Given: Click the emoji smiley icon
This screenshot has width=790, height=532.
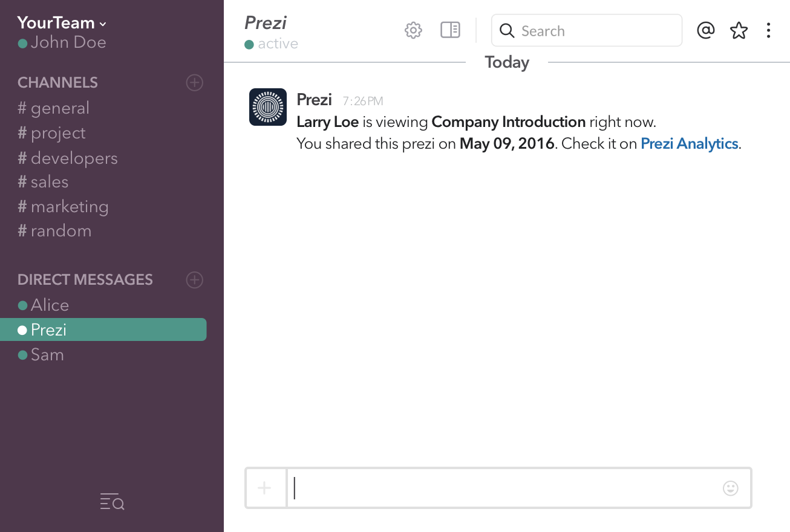Looking at the screenshot, I should [731, 488].
